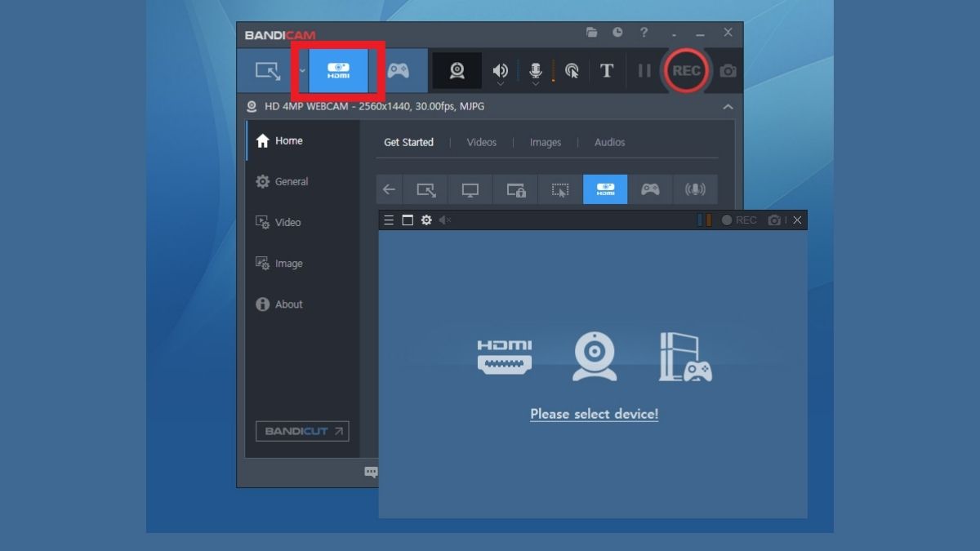980x551 pixels.
Task: Switch to the Audios tab
Action: [609, 142]
